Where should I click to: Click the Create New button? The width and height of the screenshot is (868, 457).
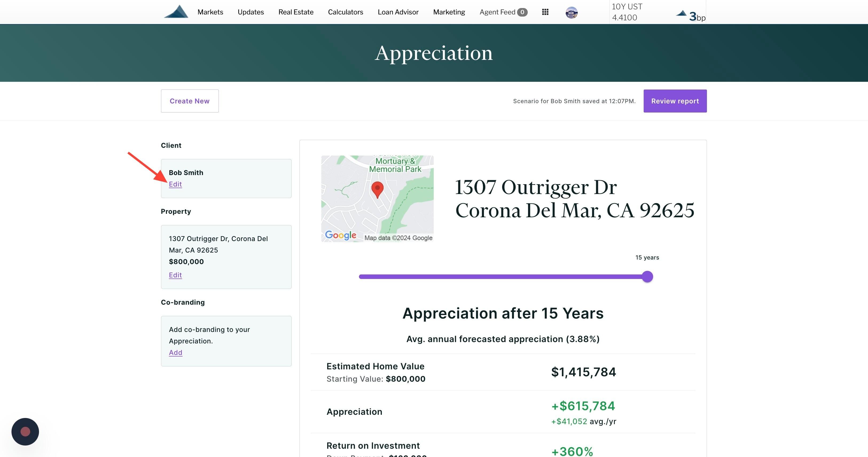click(190, 101)
